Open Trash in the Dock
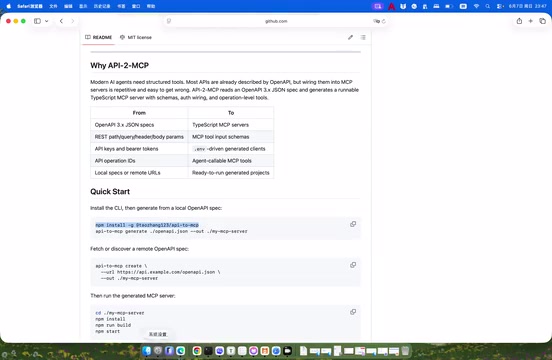552x360 pixels. [x=405, y=350]
